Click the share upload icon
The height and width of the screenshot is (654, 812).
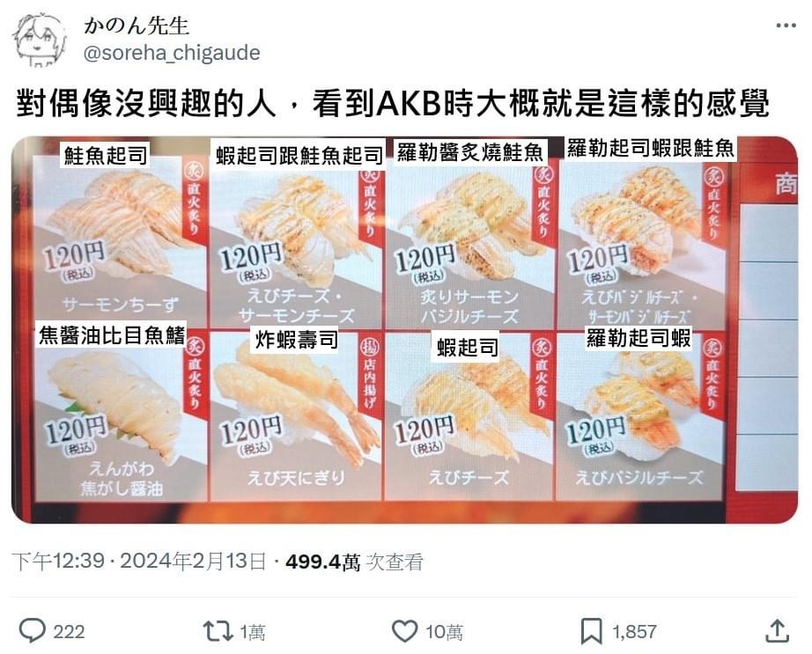tap(777, 631)
